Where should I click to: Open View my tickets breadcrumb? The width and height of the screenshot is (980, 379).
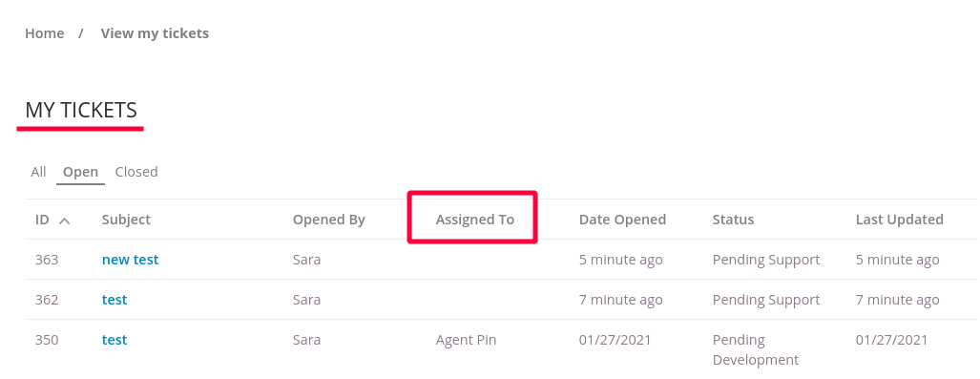click(x=155, y=33)
